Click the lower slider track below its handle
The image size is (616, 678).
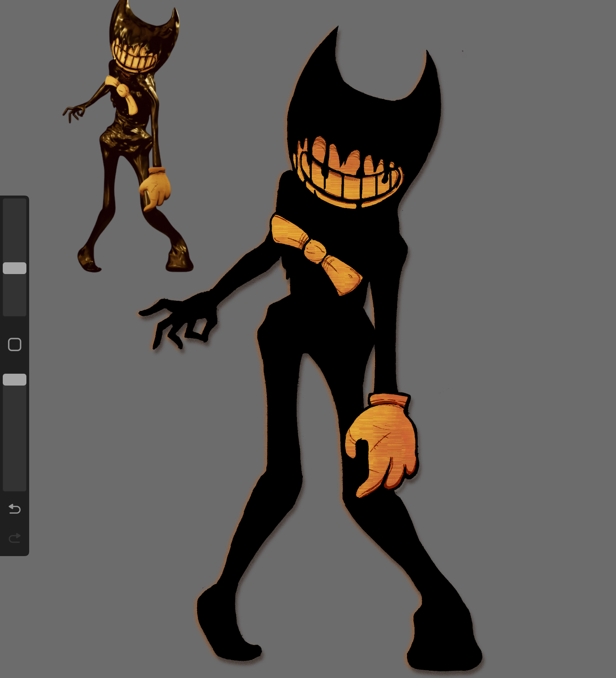[x=15, y=438]
